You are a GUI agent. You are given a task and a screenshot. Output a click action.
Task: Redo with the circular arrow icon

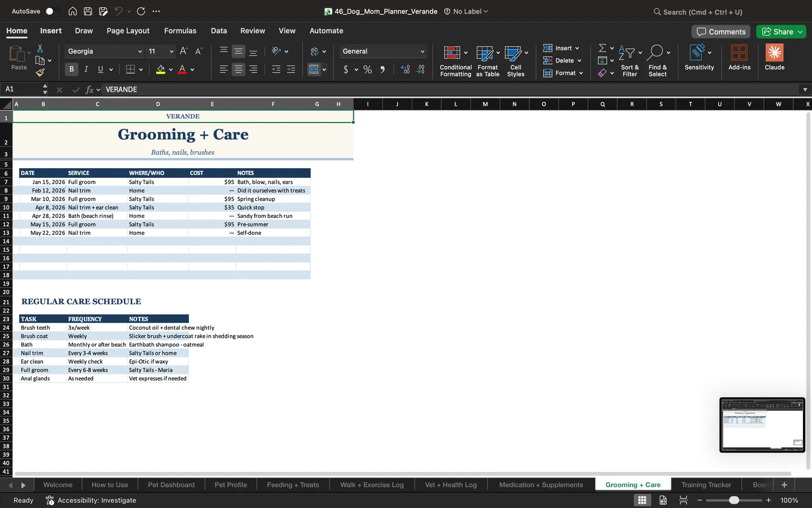[141, 11]
